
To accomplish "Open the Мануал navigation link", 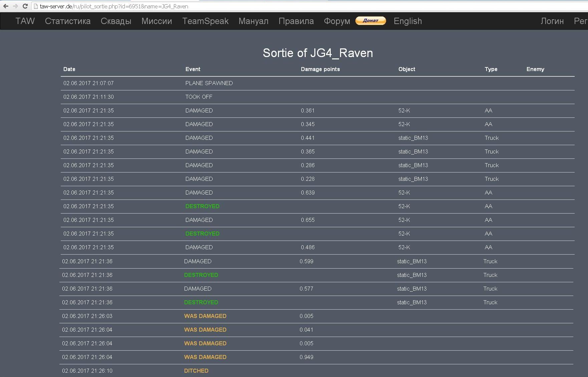I will click(253, 21).
